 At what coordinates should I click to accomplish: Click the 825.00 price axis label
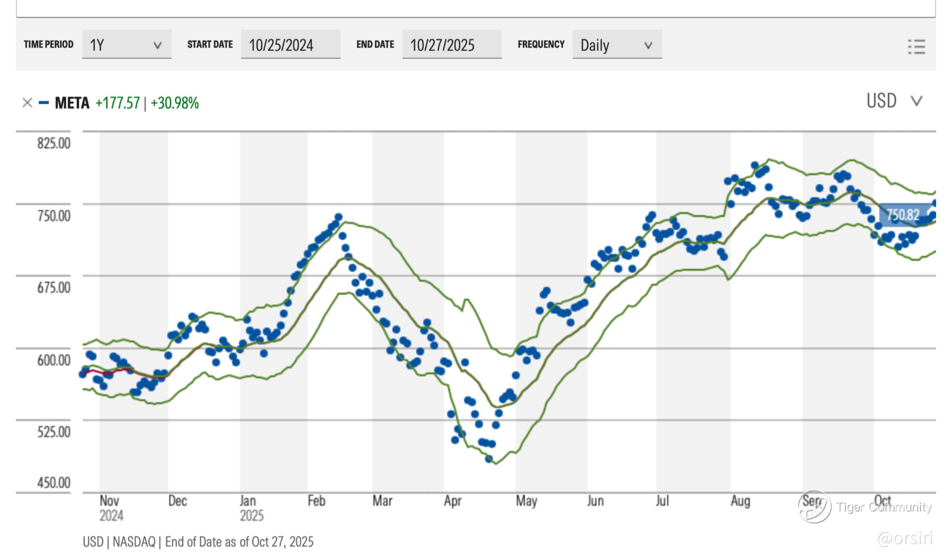click(x=54, y=144)
